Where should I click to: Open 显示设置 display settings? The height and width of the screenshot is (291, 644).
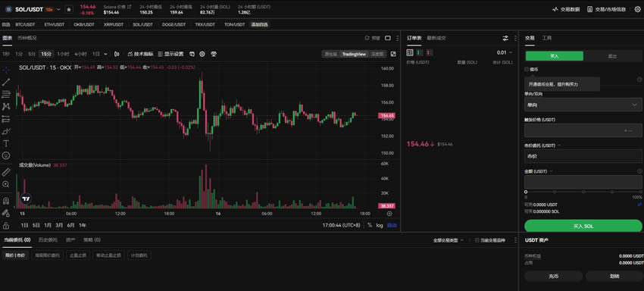[170, 54]
